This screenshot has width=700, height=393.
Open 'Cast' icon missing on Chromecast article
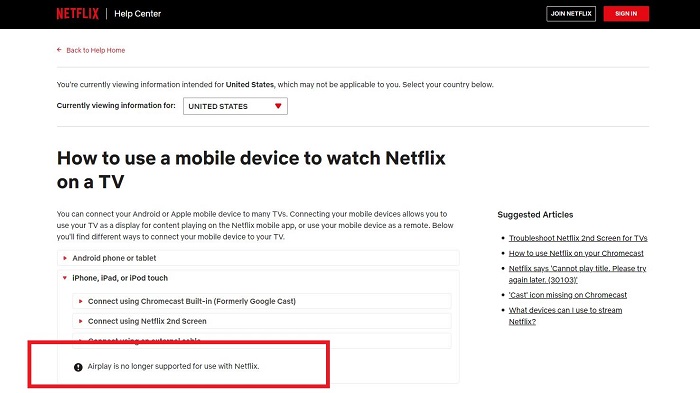pyautogui.click(x=567, y=295)
